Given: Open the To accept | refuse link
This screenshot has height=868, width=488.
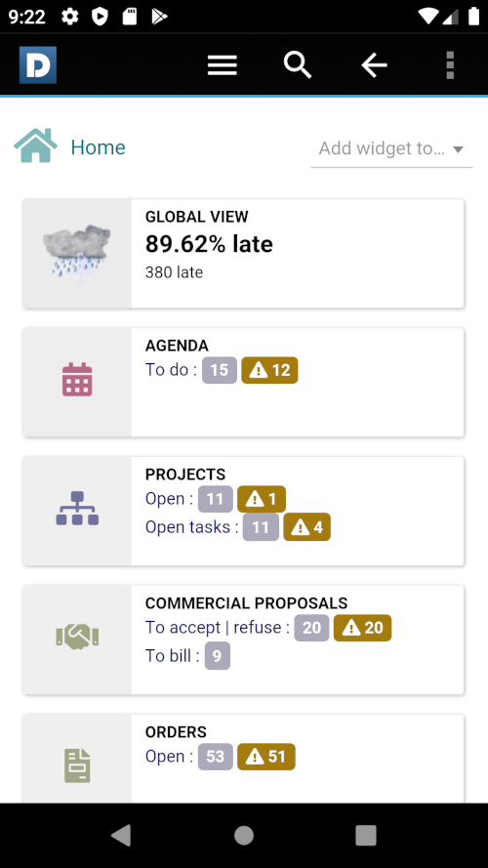Looking at the screenshot, I should point(218,627).
